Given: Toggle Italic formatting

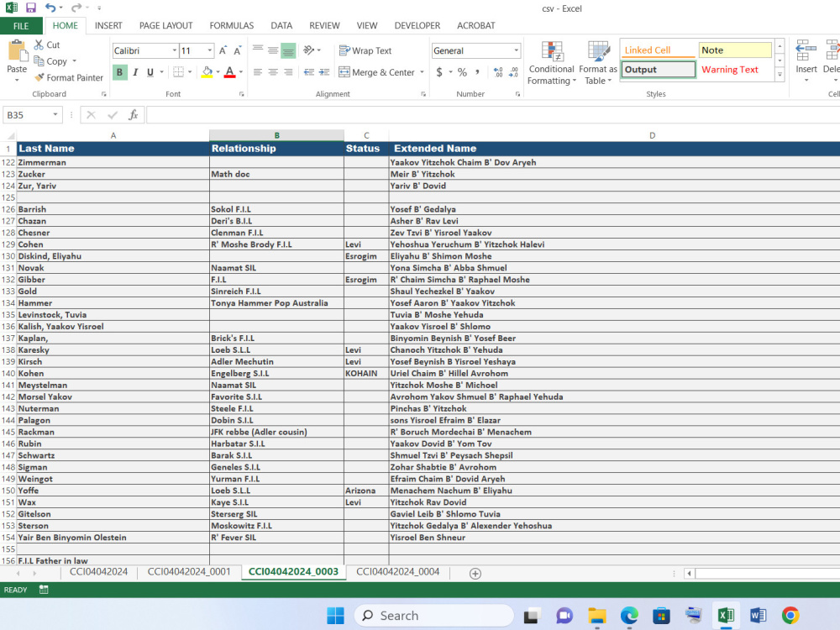Looking at the screenshot, I should point(135,71).
